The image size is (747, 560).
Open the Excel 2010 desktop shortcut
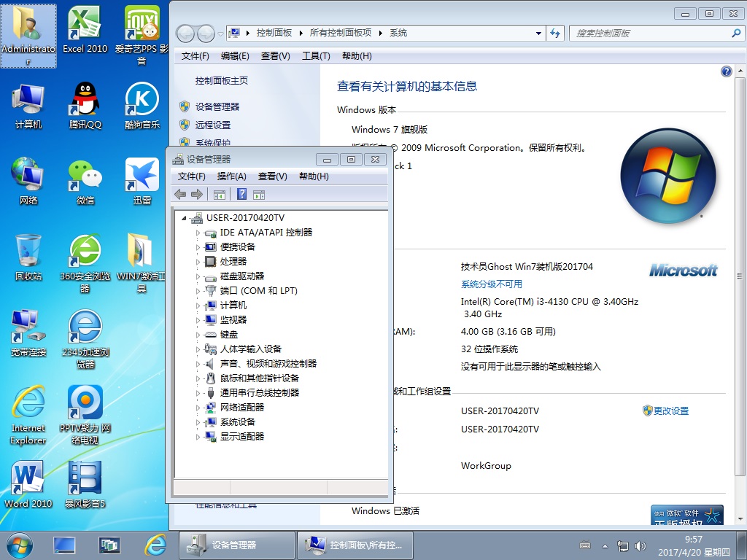coord(85,30)
